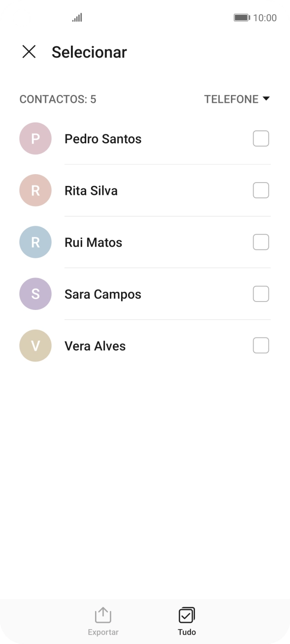Viewport: 290px width, 644px height.
Task: Tick the checkbox for Vera Alves
Action: [x=261, y=345]
